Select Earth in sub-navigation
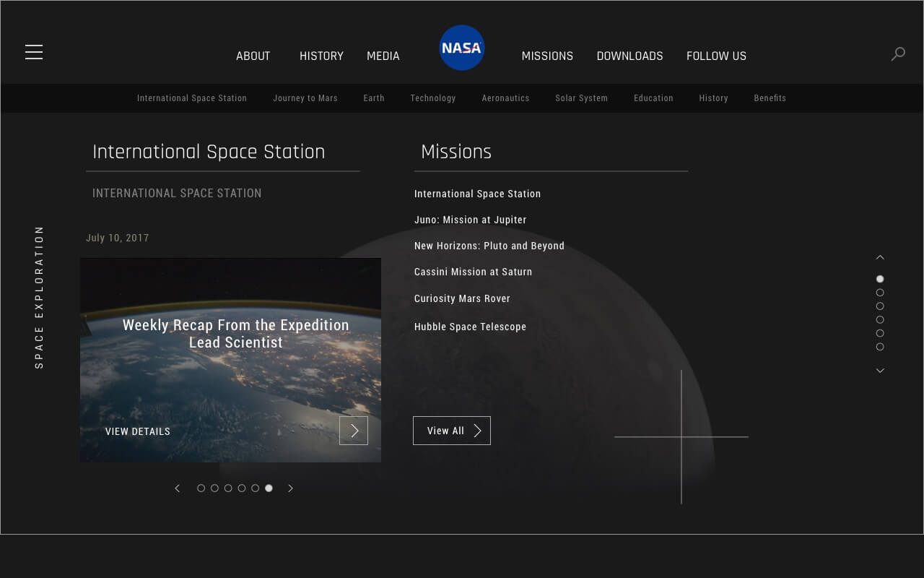This screenshot has width=924, height=578. [x=374, y=98]
